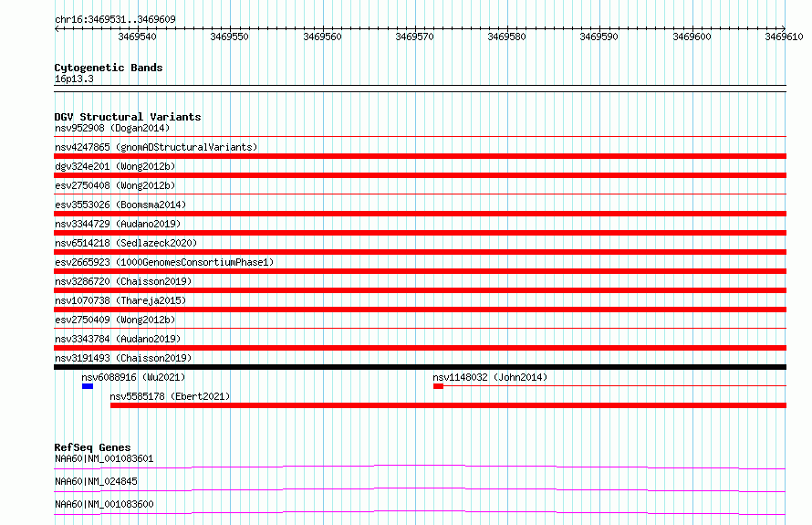Select the dgv324e201 (Wong2012b) variant label
This screenshot has width=812, height=525.
pos(115,166)
